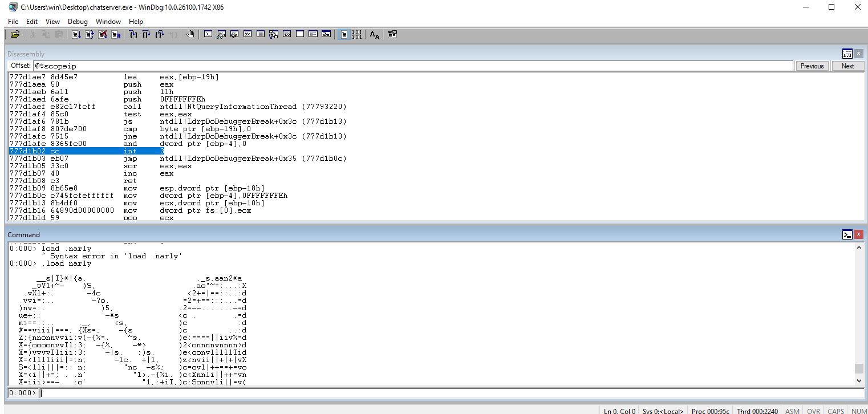
Task: Open the Options icon at toolbar end
Action: pyautogui.click(x=392, y=35)
